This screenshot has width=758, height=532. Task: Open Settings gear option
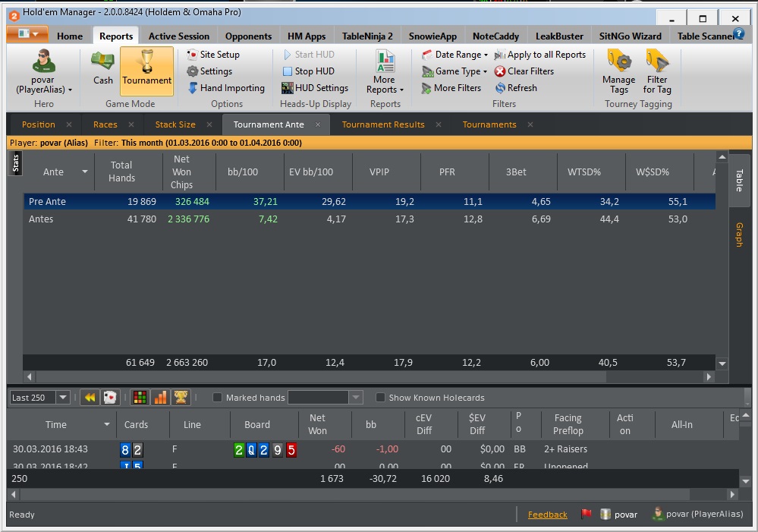(210, 71)
